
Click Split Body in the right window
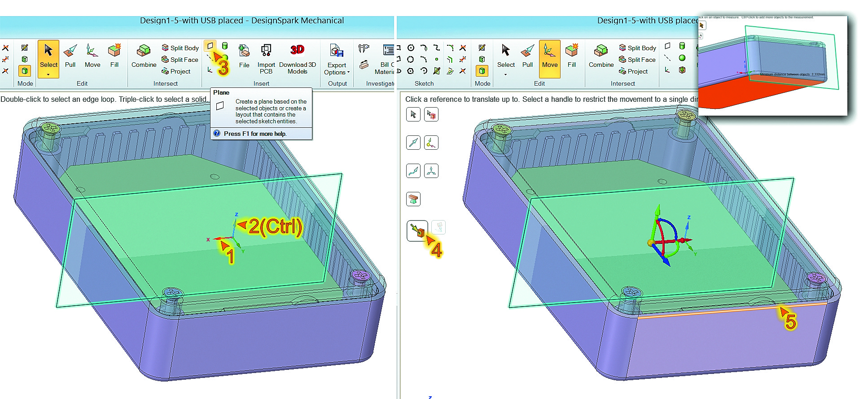pyautogui.click(x=637, y=48)
